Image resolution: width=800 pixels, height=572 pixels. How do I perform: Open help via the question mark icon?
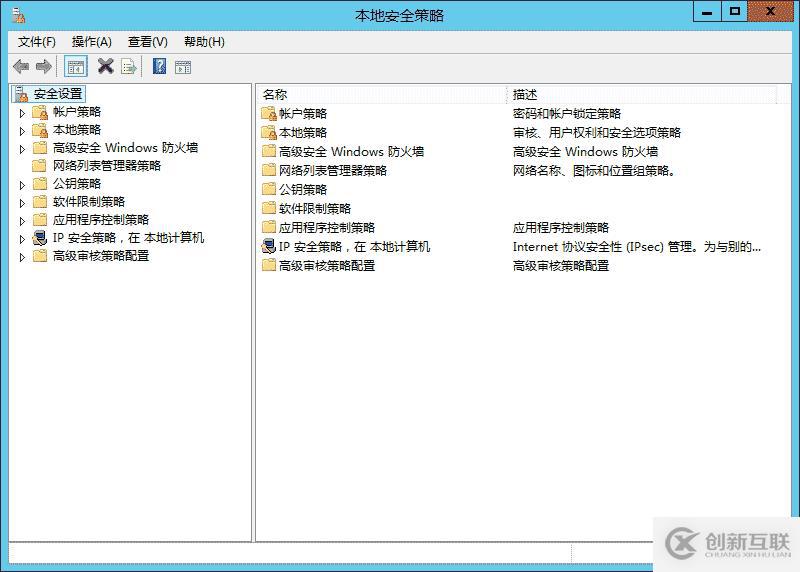click(160, 66)
